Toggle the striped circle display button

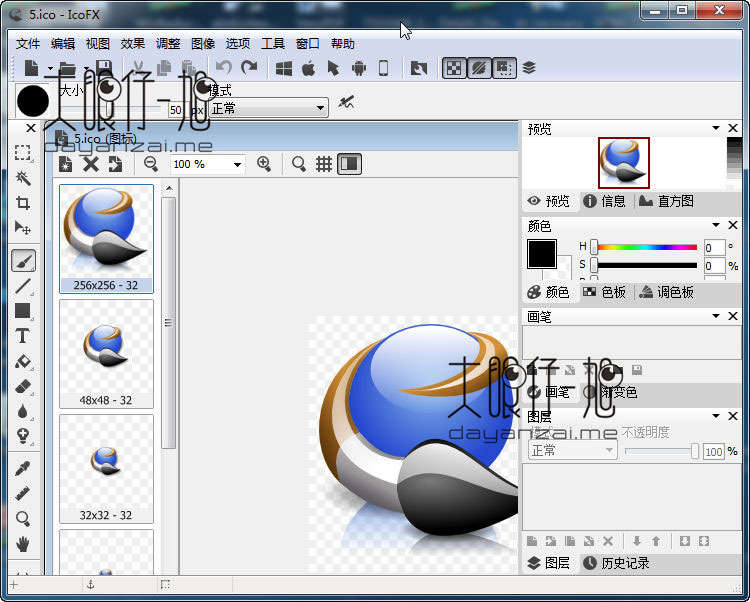coord(479,68)
